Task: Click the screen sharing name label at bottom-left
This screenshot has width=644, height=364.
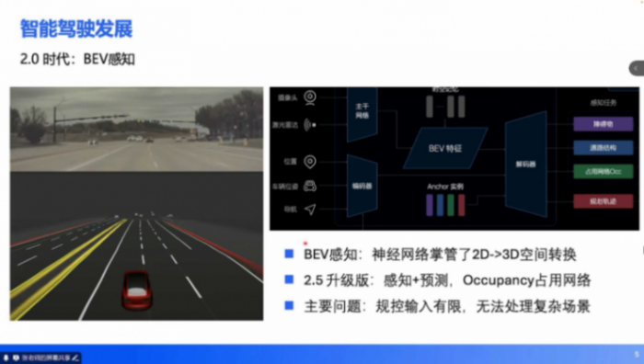Action: [46, 358]
